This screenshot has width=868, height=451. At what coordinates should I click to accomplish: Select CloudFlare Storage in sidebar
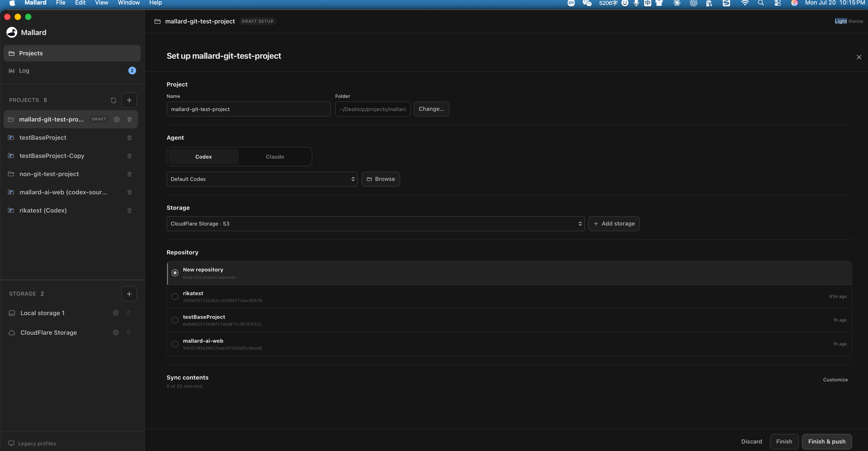tap(48, 332)
